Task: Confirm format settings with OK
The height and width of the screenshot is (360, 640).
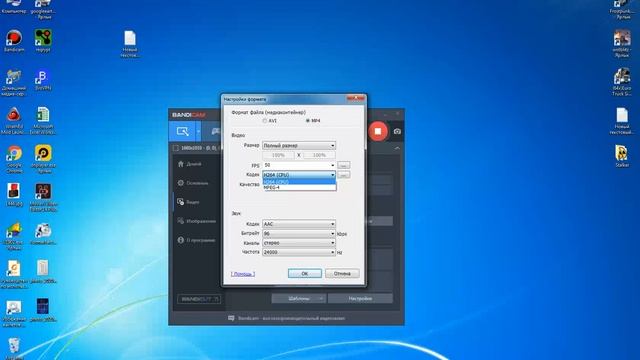Action: point(304,273)
